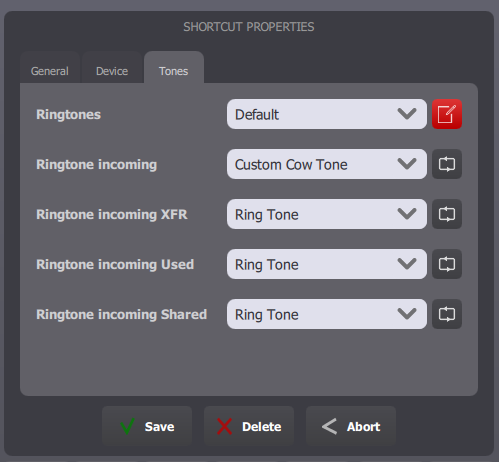Click the Ringtone incoming Shared label
499x462 pixels.
(x=121, y=314)
